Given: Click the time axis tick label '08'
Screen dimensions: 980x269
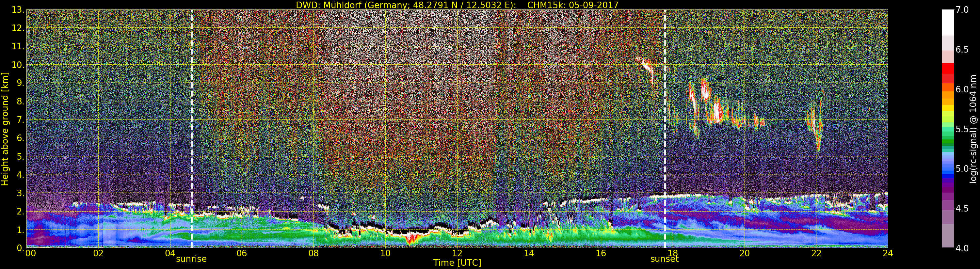Looking at the screenshot, I should point(313,253).
